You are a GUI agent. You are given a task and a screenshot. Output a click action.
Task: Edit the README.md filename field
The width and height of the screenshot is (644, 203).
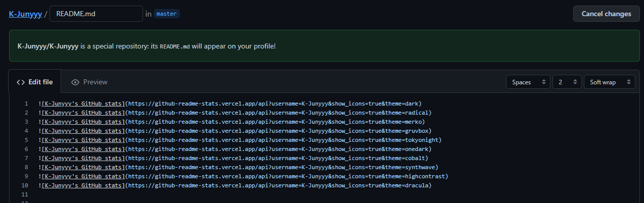pyautogui.click(x=96, y=14)
